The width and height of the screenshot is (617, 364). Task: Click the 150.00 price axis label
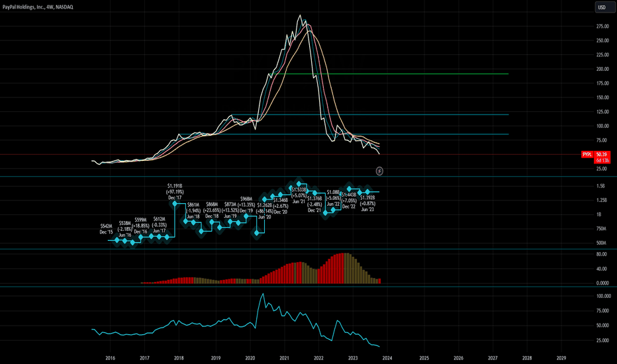click(602, 97)
